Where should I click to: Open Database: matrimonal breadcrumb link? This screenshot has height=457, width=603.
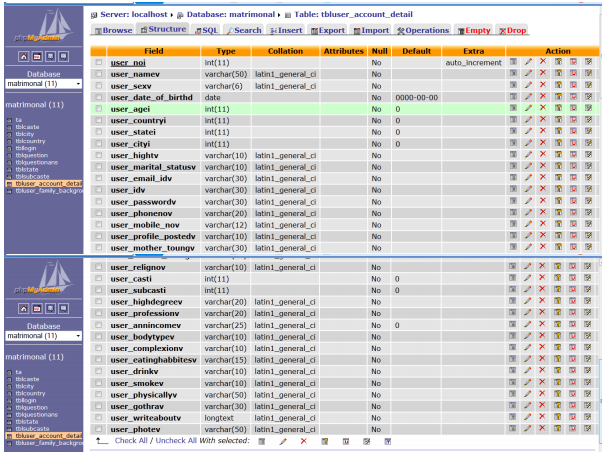[x=230, y=14]
